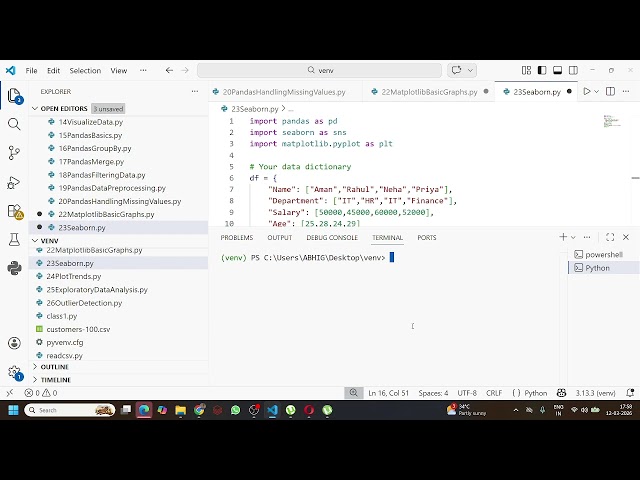The width and height of the screenshot is (640, 480).
Task: Click the New Terminal plus icon
Action: (x=563, y=237)
